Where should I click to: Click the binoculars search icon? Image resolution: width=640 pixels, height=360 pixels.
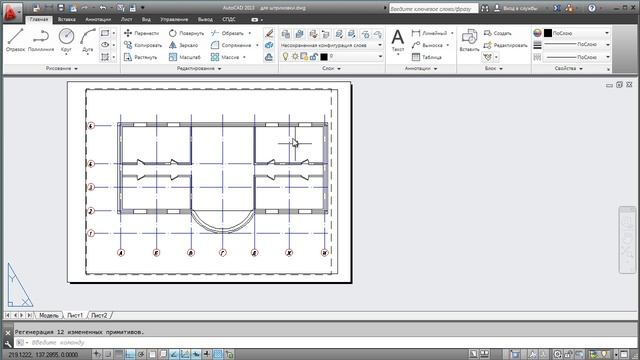pos(485,8)
